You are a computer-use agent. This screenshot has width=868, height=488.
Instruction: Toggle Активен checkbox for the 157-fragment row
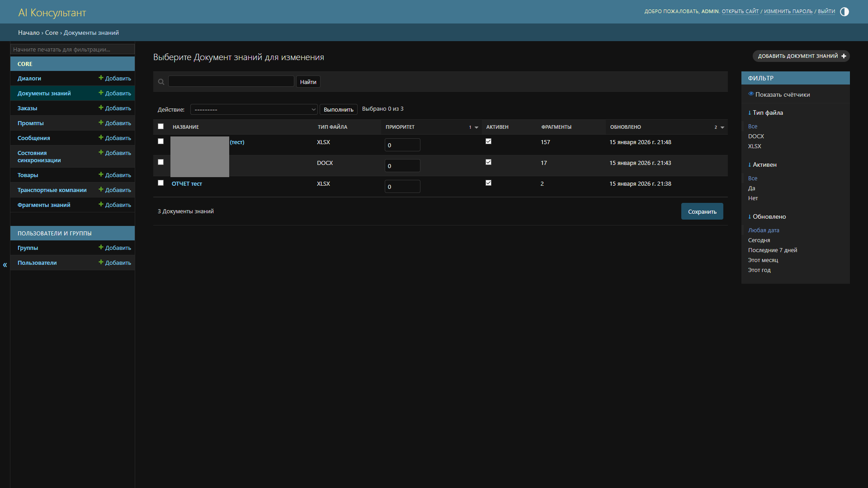tap(488, 141)
